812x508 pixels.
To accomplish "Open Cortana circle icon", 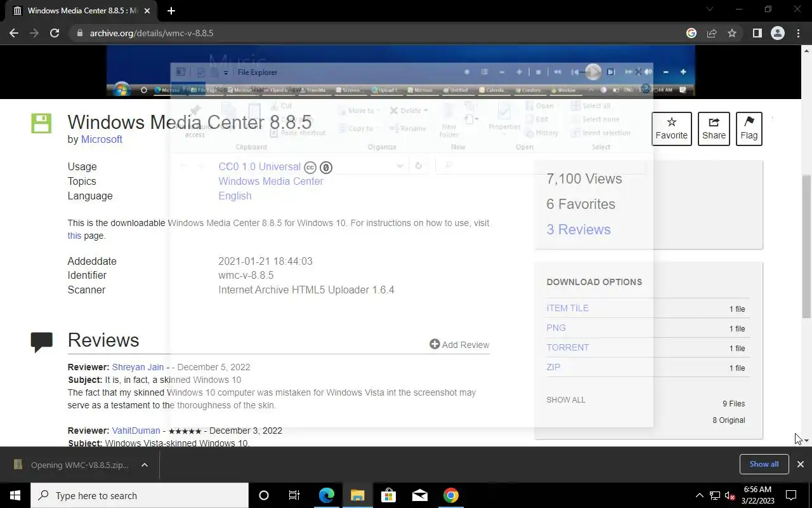I will (264, 495).
